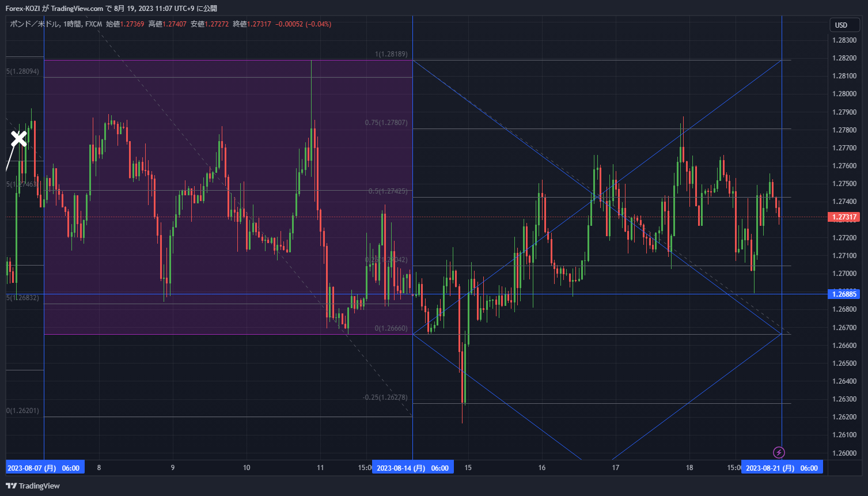Click the Fibonacci label 1(1.28189)
This screenshot has height=496, width=868.
[391, 54]
